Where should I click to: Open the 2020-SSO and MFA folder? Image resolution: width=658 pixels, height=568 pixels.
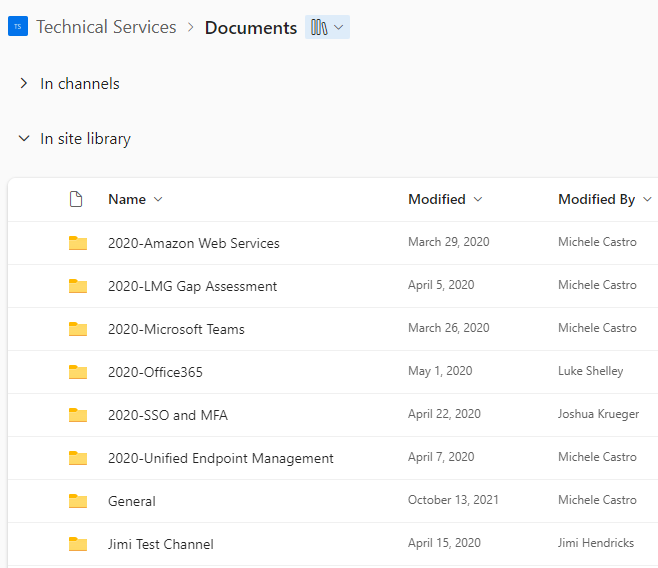click(168, 415)
